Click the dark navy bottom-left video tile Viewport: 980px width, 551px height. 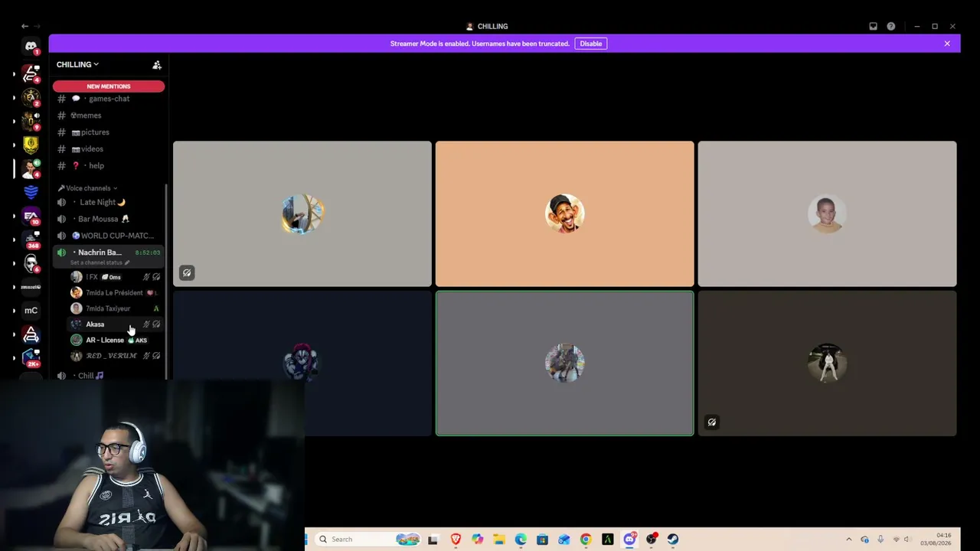tap(302, 364)
